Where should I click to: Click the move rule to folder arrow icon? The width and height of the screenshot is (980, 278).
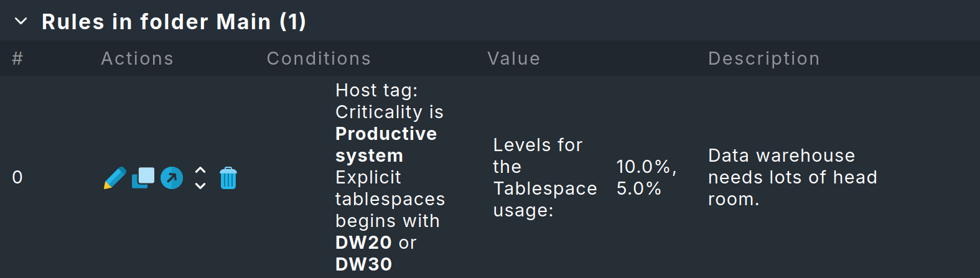(x=172, y=178)
